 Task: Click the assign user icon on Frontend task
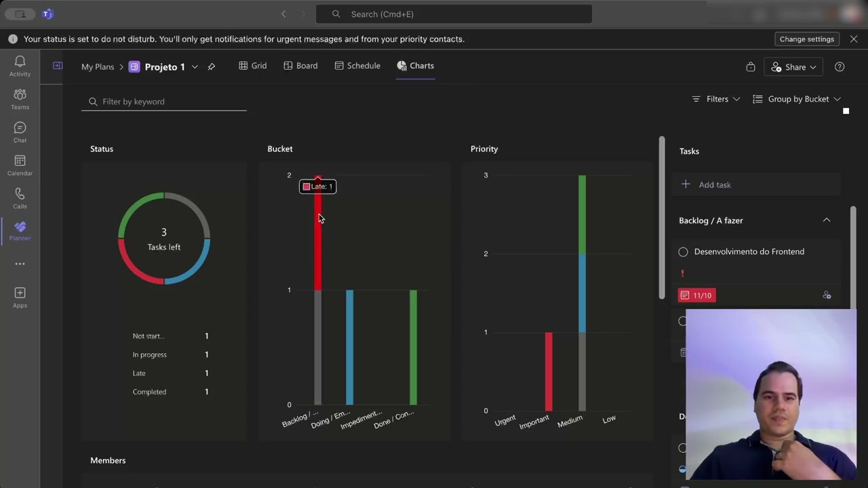(x=827, y=296)
